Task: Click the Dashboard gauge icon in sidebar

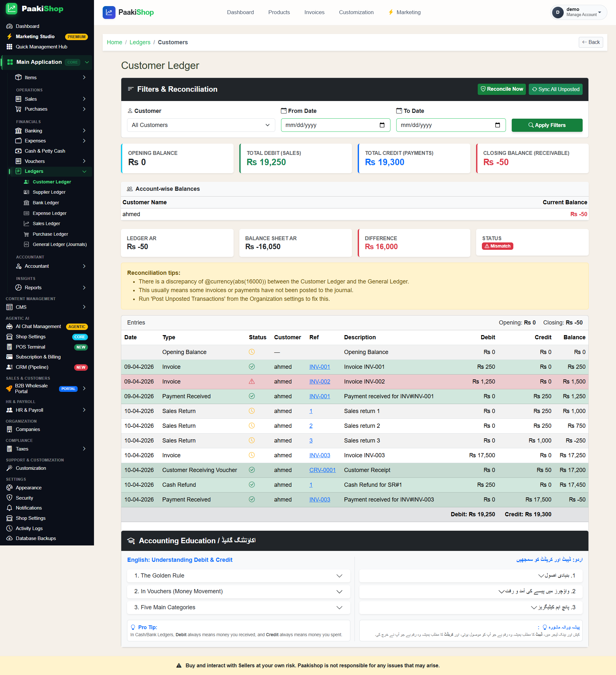Action: click(9, 26)
